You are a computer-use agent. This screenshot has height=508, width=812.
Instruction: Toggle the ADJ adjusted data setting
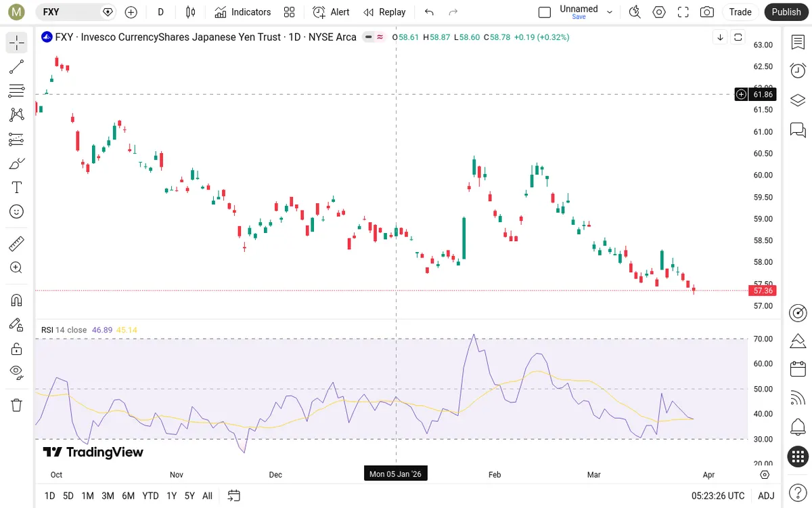pyautogui.click(x=766, y=496)
